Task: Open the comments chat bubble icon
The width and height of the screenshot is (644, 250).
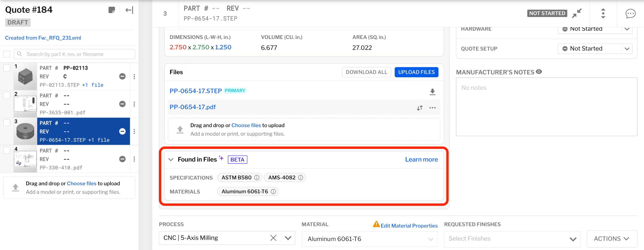Action: [631, 13]
